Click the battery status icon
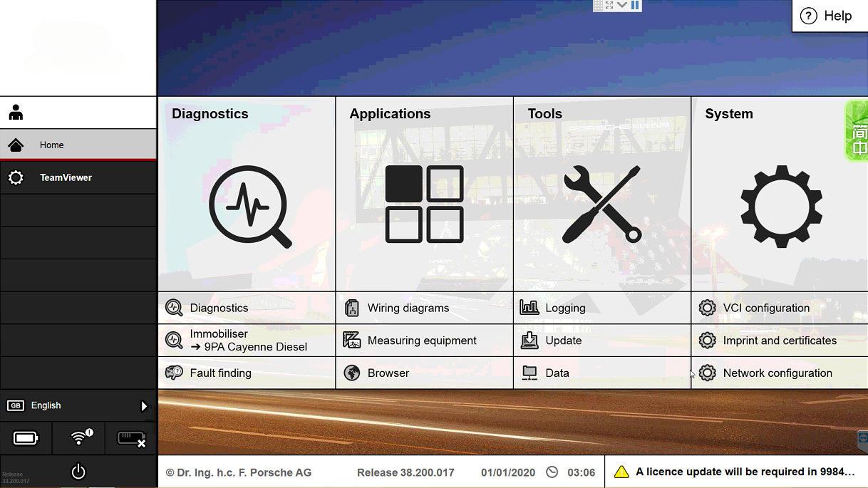The width and height of the screenshot is (868, 488). (x=26, y=438)
